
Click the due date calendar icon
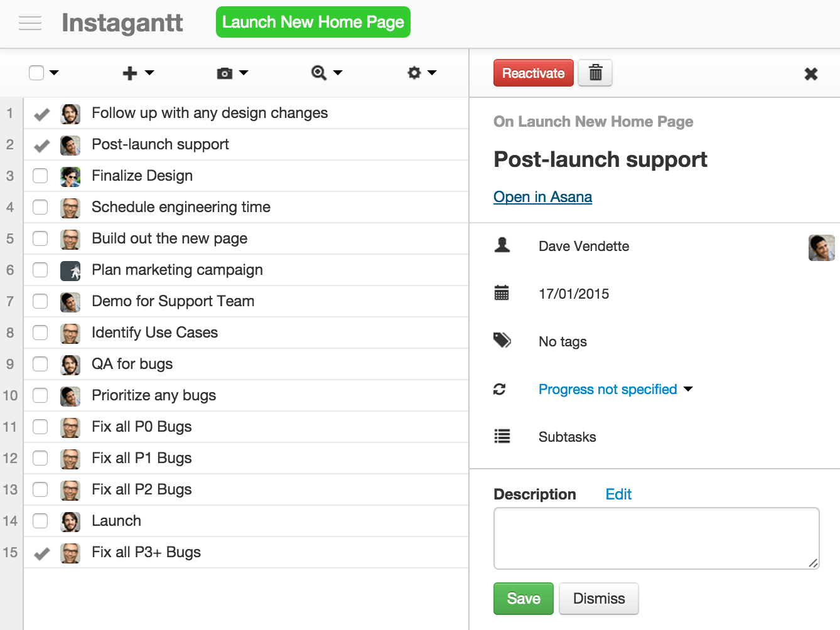pos(502,293)
